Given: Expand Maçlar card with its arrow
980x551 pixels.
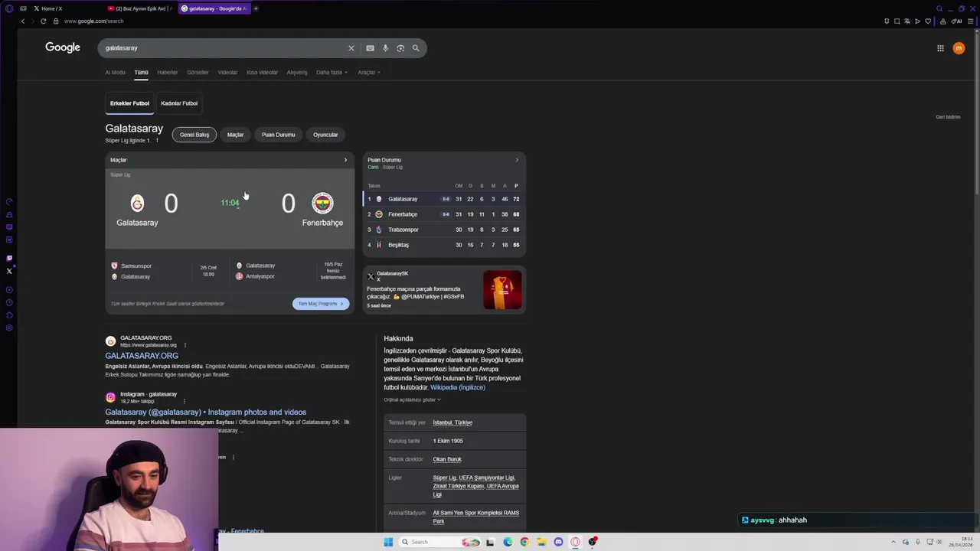Looking at the screenshot, I should pos(345,160).
